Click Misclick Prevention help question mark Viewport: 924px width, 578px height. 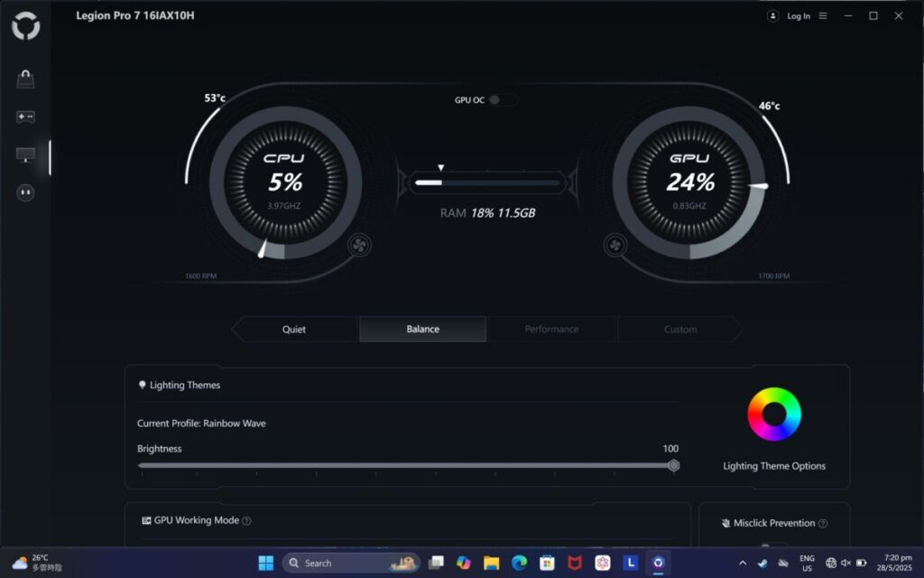coord(823,523)
